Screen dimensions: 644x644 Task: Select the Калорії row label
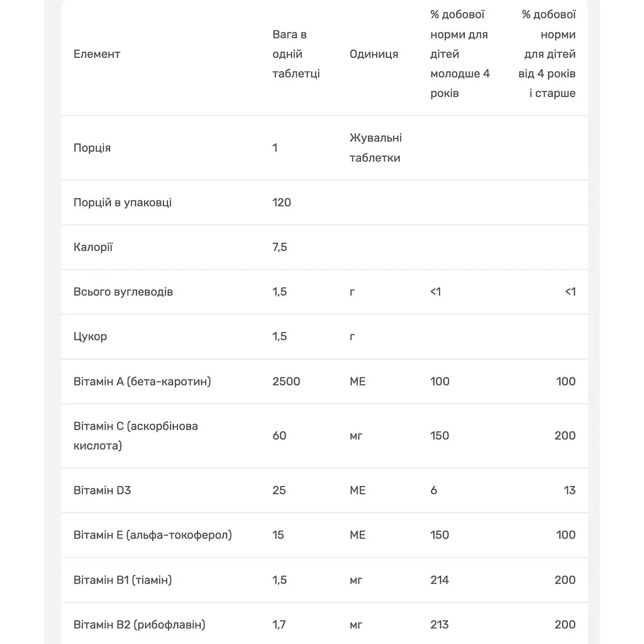point(93,247)
